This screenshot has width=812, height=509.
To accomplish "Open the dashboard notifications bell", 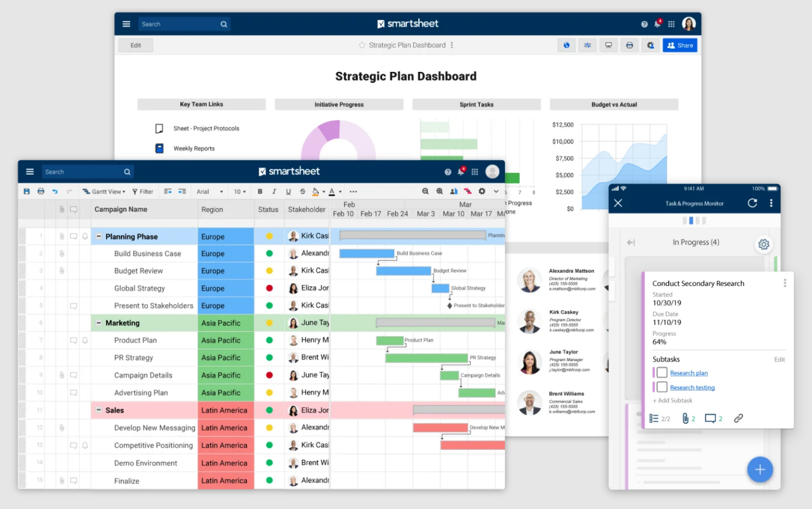I will click(658, 24).
